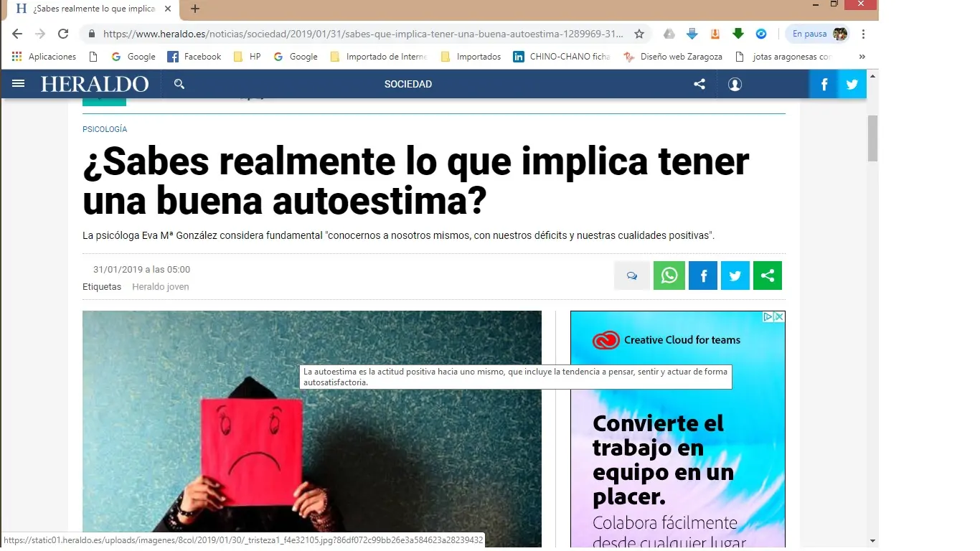Go back to the previous page
Image resolution: width=980 pixels, height=551 pixels.
coord(17,34)
